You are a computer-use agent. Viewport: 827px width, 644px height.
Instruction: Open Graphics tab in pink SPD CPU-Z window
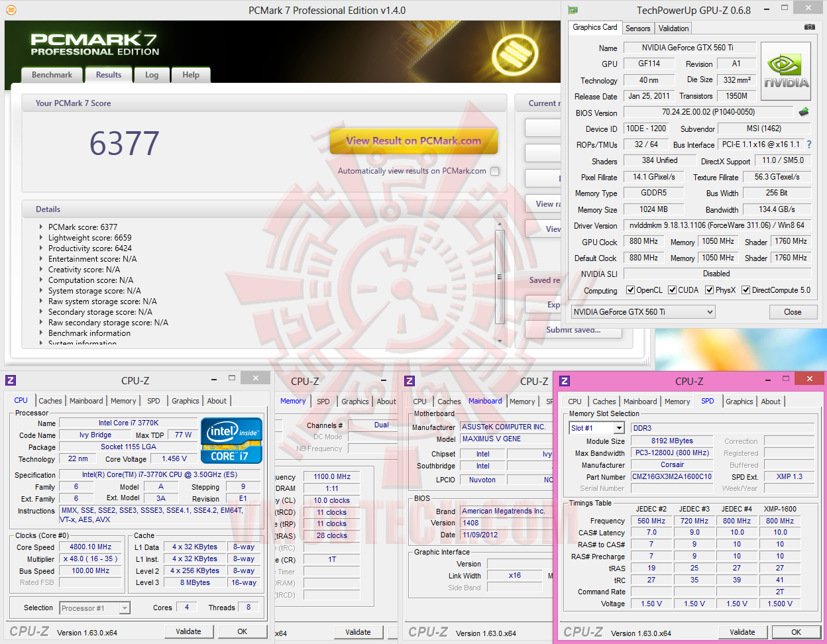point(740,402)
